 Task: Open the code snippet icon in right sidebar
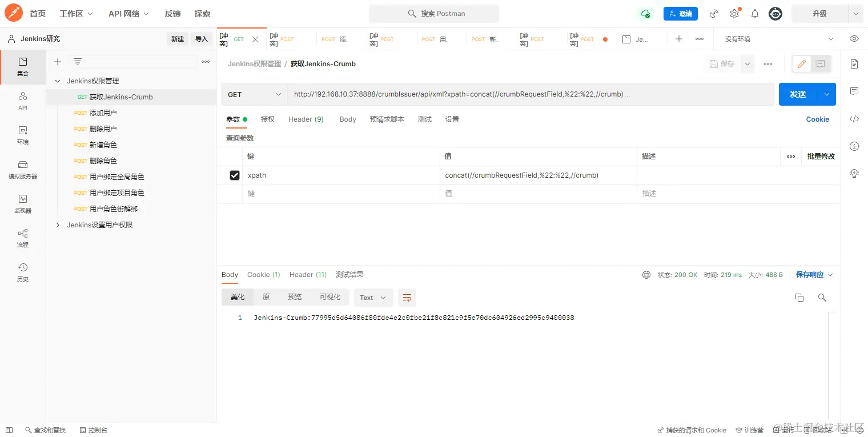tap(854, 119)
